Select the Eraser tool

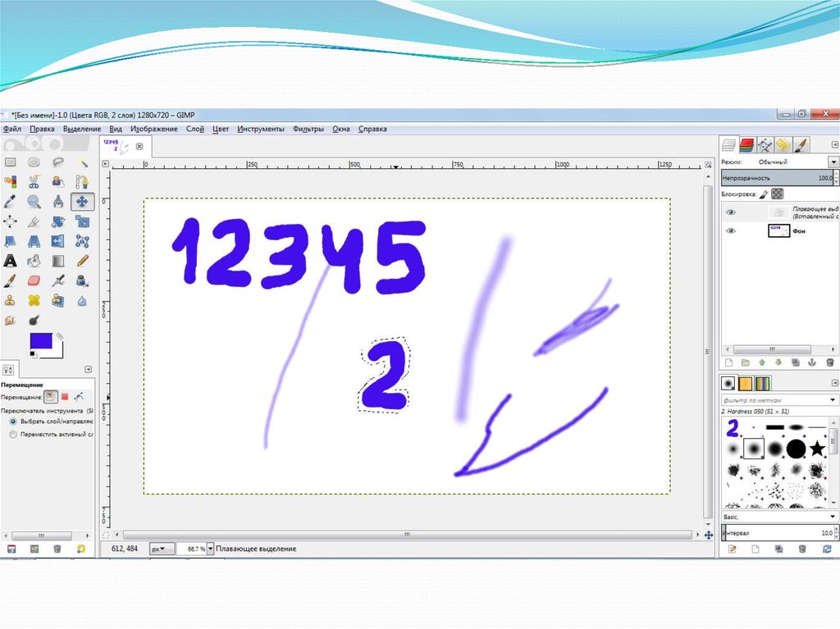34,281
